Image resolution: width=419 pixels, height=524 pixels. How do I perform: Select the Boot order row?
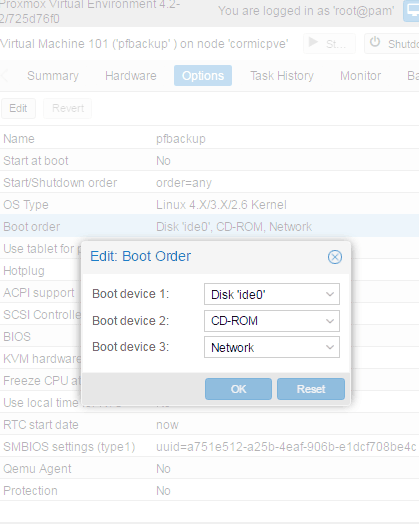click(210, 227)
